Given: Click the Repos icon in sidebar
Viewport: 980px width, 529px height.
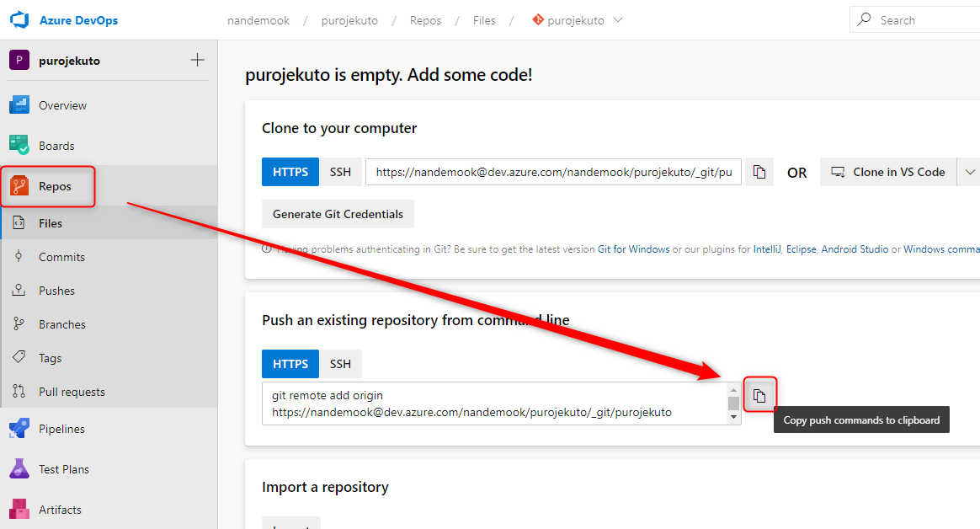Looking at the screenshot, I should pyautogui.click(x=19, y=185).
